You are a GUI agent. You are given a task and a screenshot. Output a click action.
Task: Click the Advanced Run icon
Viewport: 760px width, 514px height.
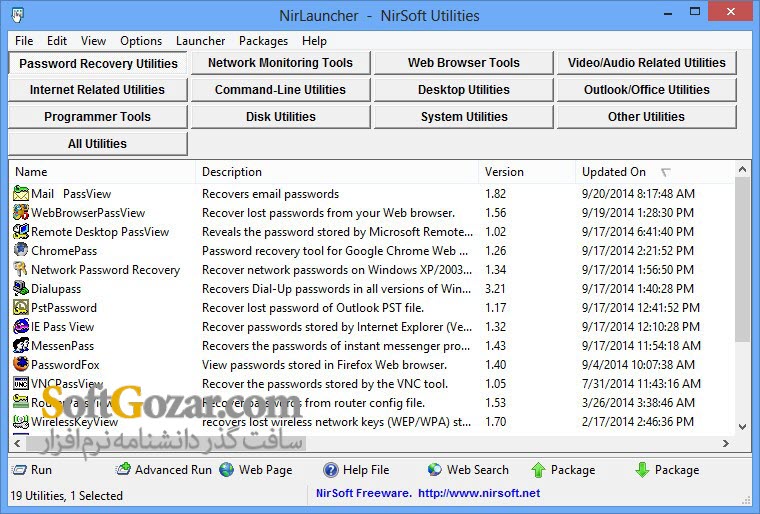123,469
